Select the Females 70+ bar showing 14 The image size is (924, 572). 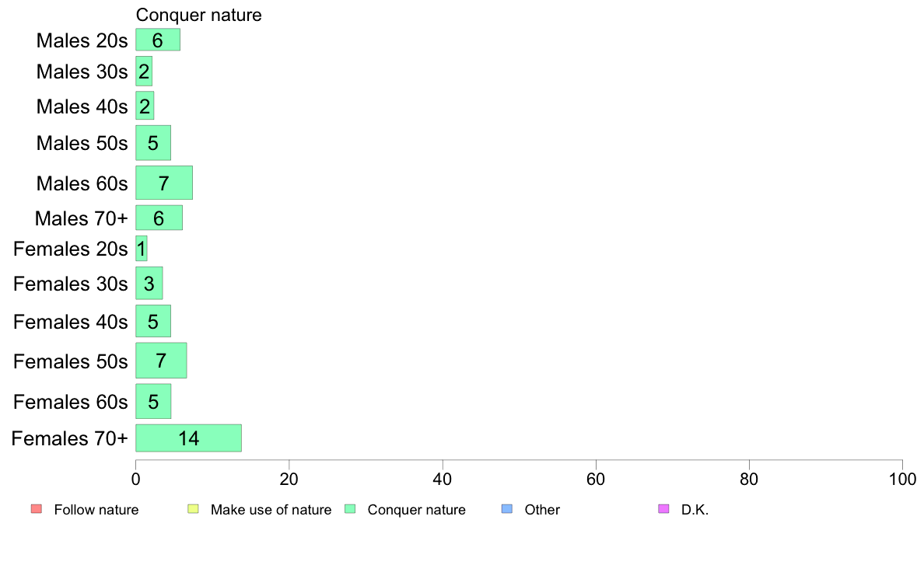tap(188, 438)
